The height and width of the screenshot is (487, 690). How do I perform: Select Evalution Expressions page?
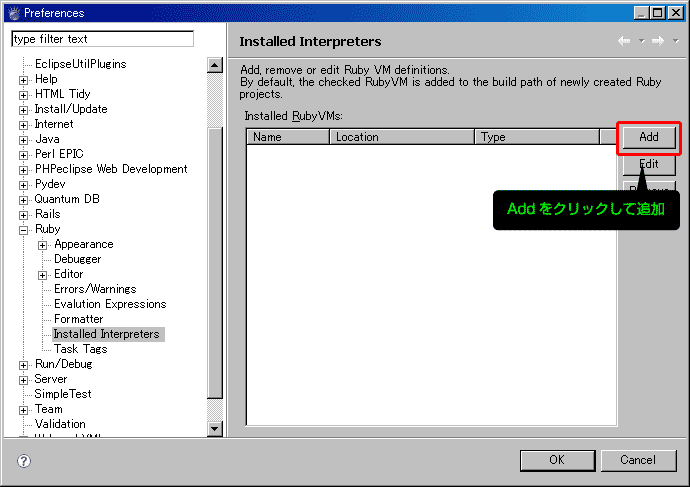click(110, 304)
